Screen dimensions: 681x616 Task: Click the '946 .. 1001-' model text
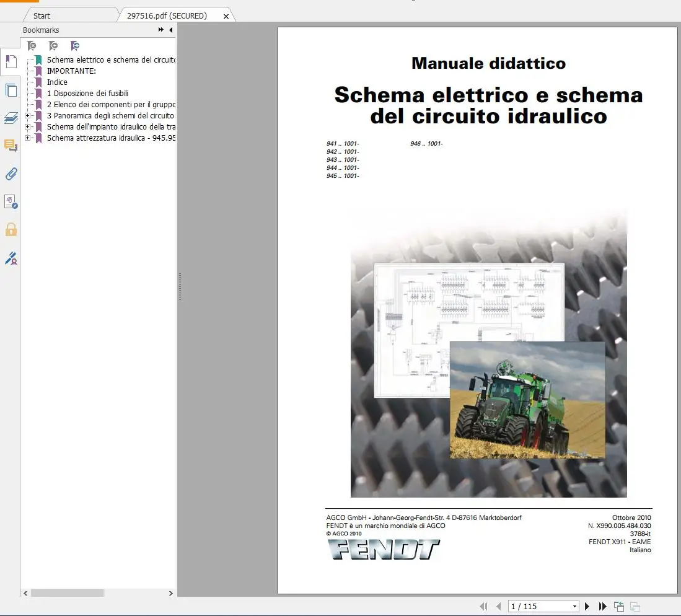[x=426, y=143]
